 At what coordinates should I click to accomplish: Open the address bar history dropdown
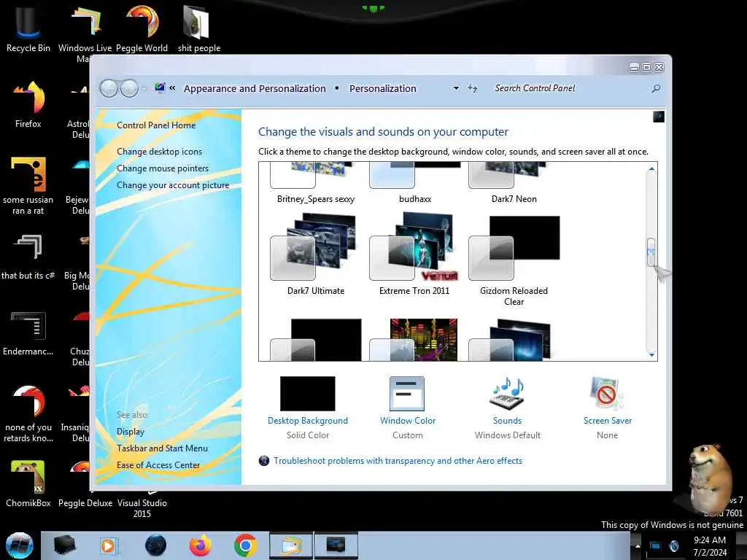click(456, 88)
